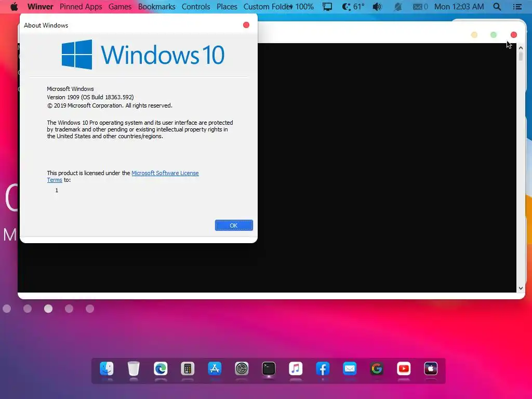Open the Controls menu

pyautogui.click(x=196, y=6)
